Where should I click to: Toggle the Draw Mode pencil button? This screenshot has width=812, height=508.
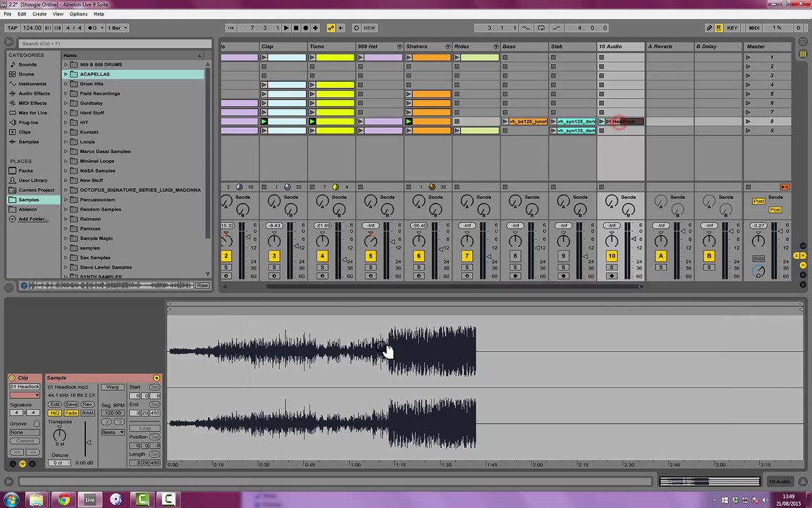click(710, 28)
